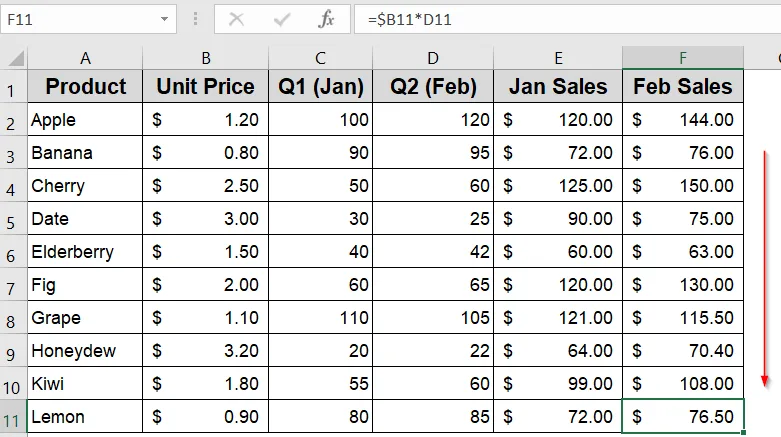Image resolution: width=781 pixels, height=437 pixels.
Task: Click the Jan Sales header cell
Action: pos(558,87)
